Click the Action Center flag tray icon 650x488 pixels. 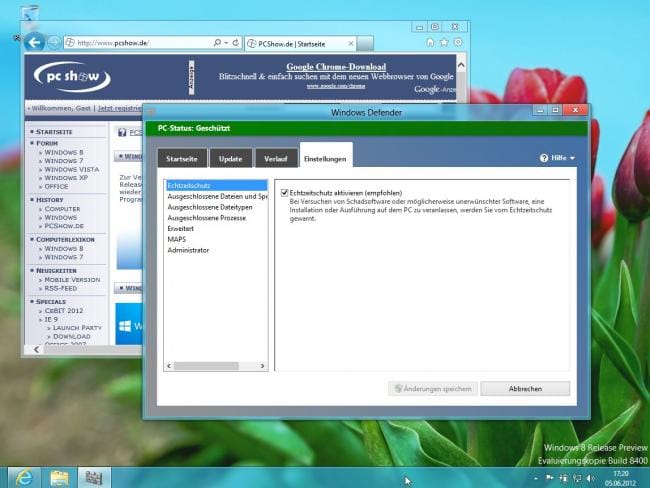[x=550, y=478]
